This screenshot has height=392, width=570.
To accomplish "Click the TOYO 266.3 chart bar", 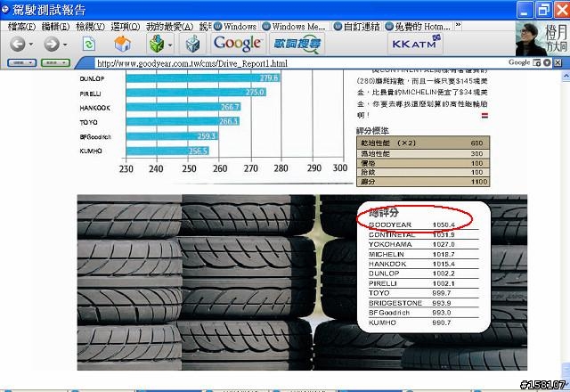I will tap(183, 121).
